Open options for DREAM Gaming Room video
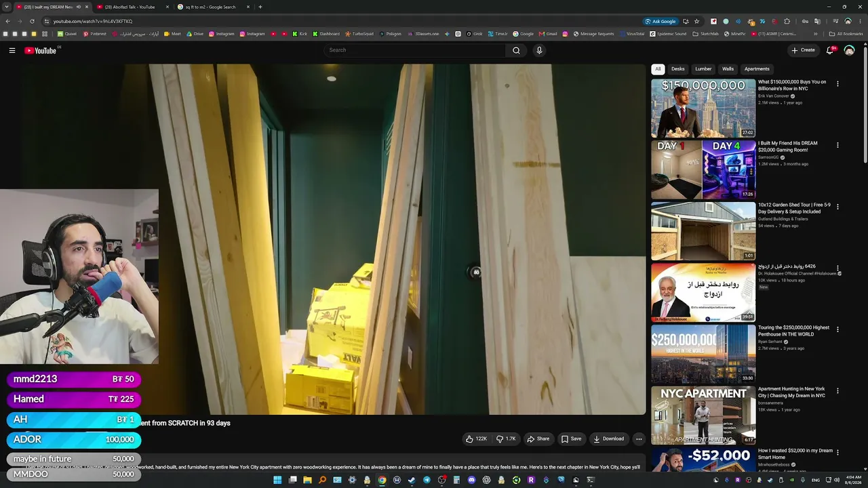The height and width of the screenshot is (488, 868). (837, 145)
